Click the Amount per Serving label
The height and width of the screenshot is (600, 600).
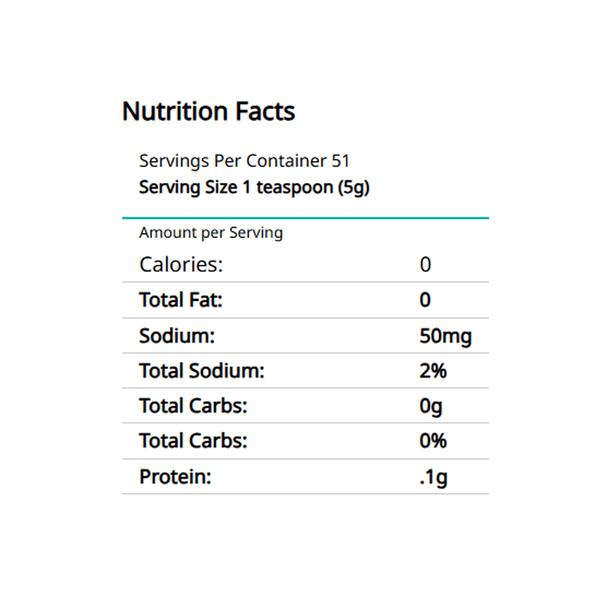[x=211, y=233]
